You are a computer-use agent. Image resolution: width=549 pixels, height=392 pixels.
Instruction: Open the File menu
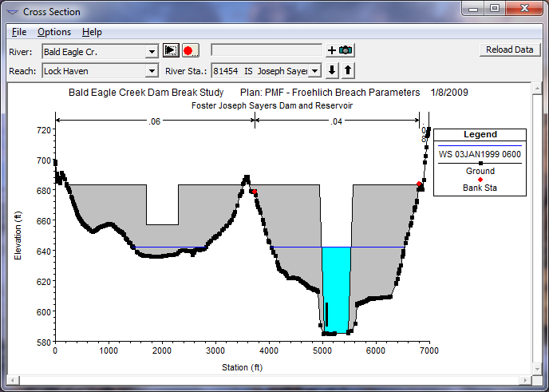pos(19,32)
